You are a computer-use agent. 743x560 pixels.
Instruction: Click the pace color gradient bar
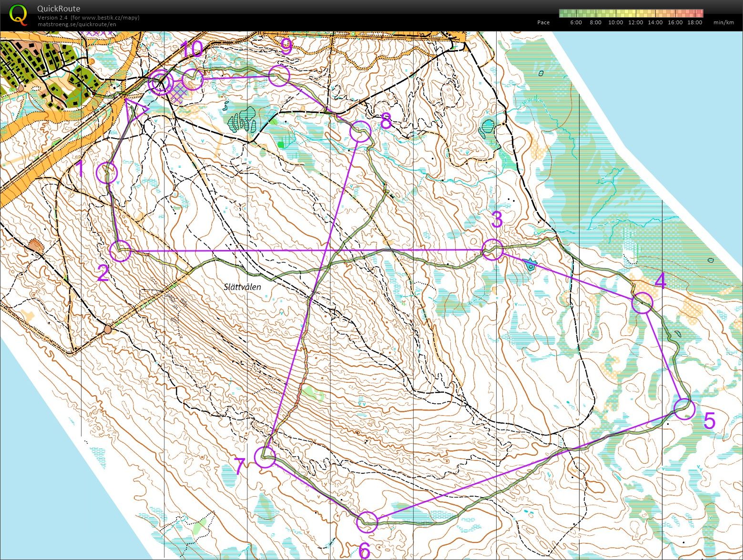click(x=631, y=13)
